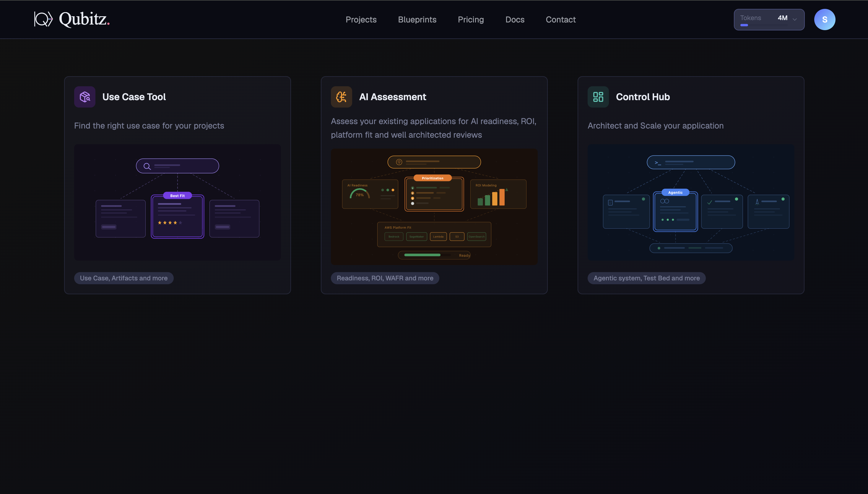This screenshot has height=494, width=868.
Task: Click the Ready progress bar
Action: (x=434, y=255)
